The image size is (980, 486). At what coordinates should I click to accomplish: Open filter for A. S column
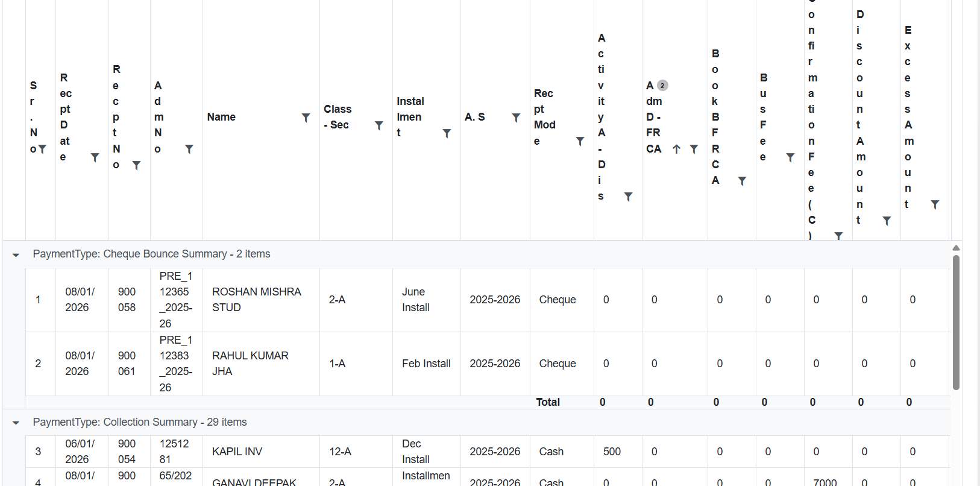click(x=516, y=118)
